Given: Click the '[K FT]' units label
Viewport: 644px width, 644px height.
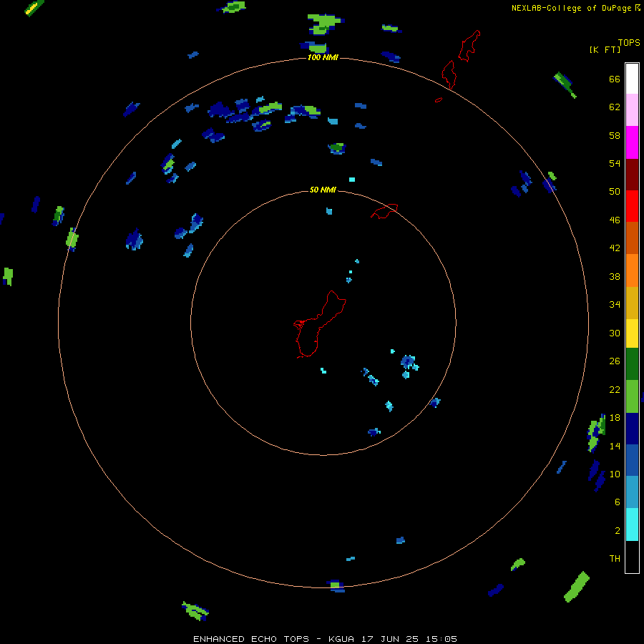Looking at the screenshot, I should [x=605, y=50].
